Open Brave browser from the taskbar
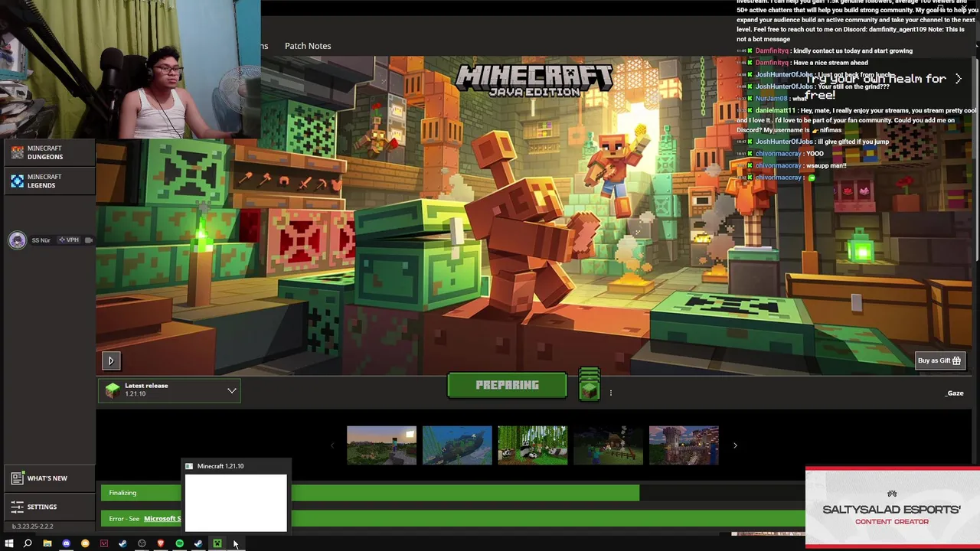The height and width of the screenshot is (551, 980). (x=161, y=543)
